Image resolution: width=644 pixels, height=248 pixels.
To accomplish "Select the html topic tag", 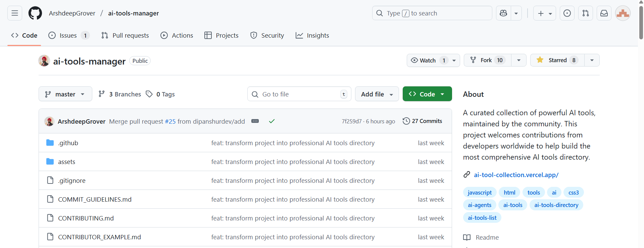I will point(509,193).
